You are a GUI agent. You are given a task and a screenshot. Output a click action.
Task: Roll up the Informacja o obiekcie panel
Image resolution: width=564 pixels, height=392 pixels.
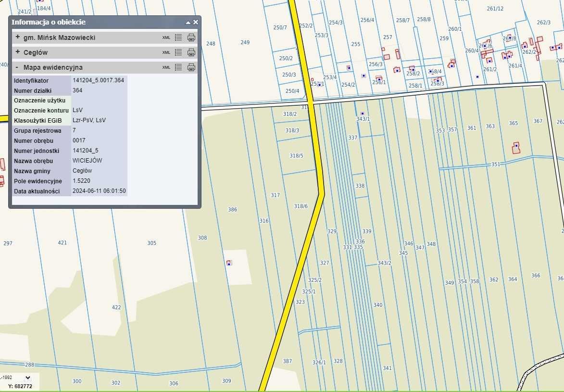coord(188,23)
